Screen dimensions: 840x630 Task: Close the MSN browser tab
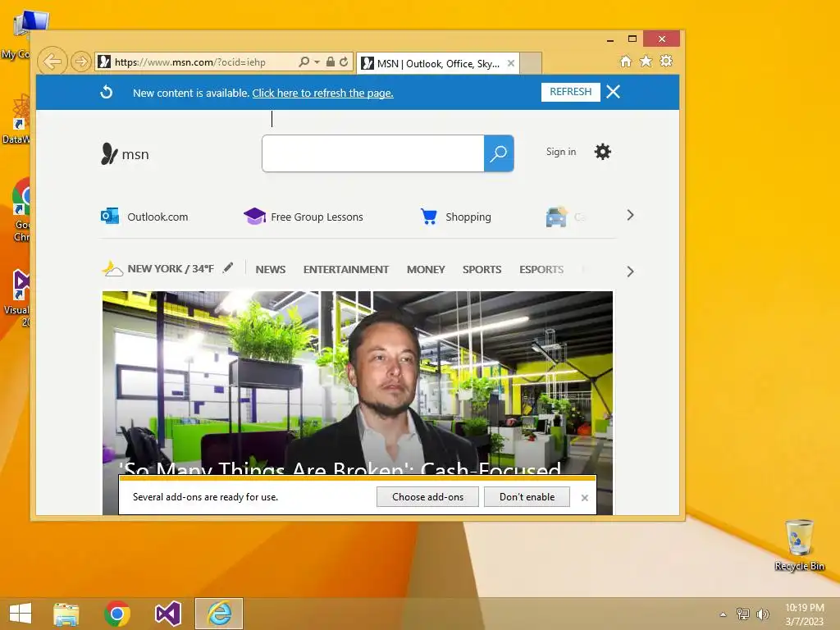[x=511, y=63]
